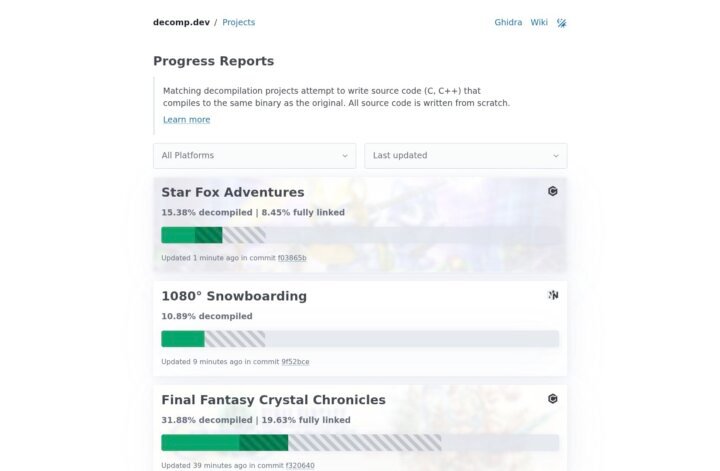Click the chevron arrow in All Platforms box
The height and width of the screenshot is (471, 720).
[344, 156]
